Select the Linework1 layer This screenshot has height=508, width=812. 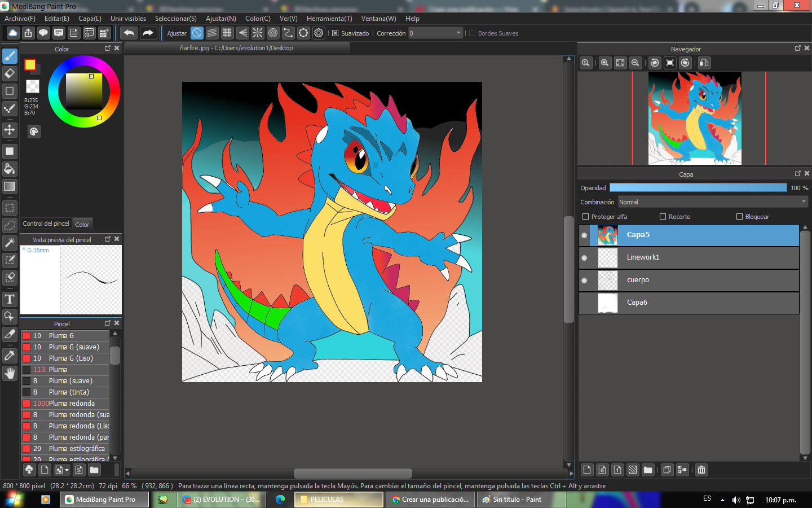click(689, 258)
